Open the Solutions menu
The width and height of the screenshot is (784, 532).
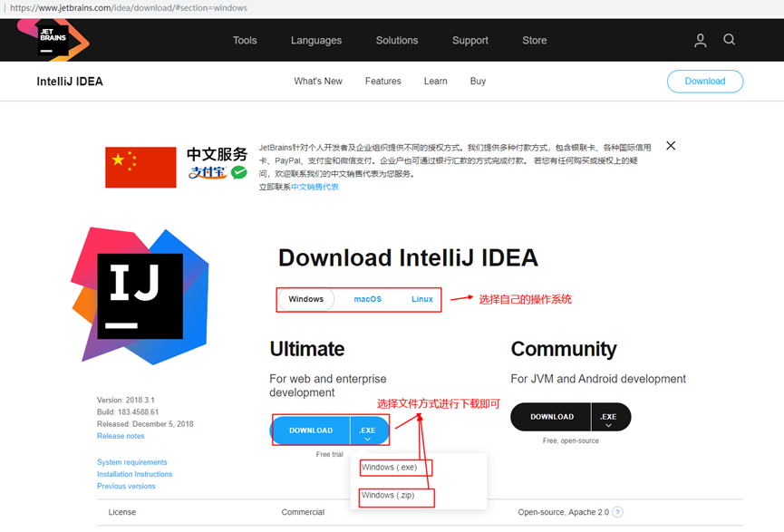tap(397, 41)
